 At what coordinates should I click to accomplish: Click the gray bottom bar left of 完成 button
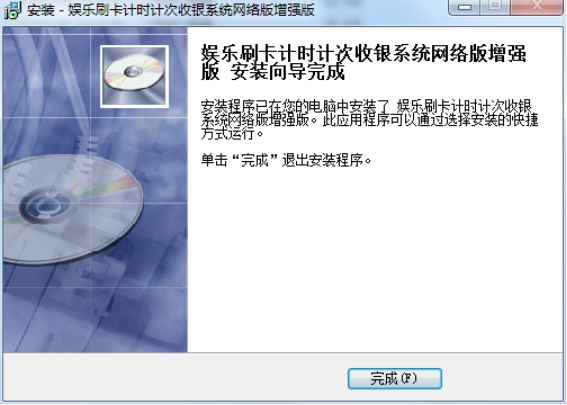[175, 378]
